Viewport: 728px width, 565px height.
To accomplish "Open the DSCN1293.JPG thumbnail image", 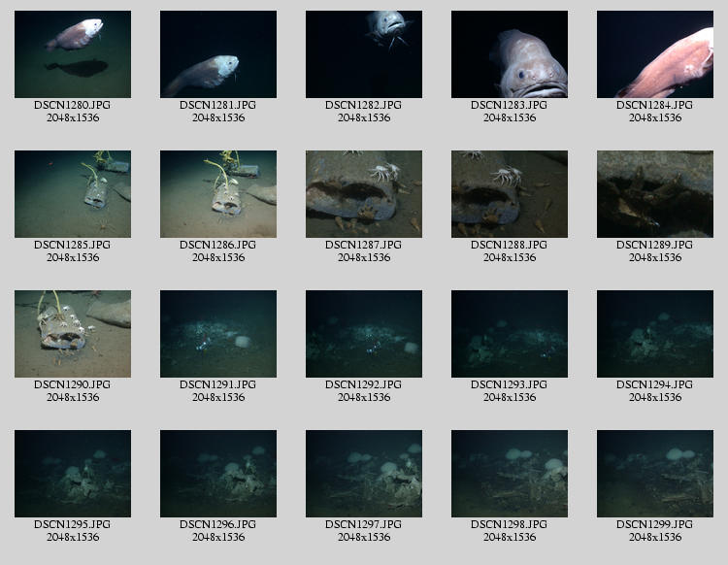I will 510,334.
